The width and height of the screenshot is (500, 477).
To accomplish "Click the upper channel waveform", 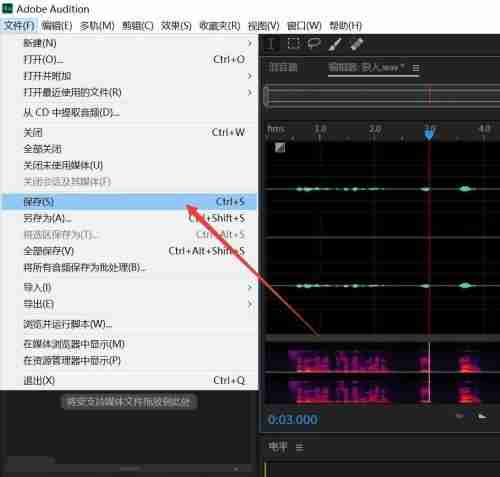I will click(383, 189).
